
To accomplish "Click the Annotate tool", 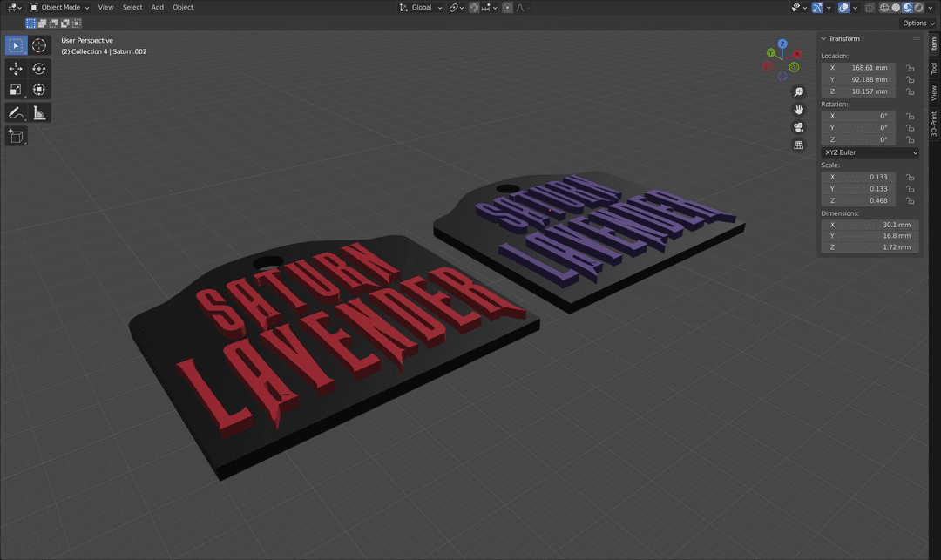I will point(15,112).
